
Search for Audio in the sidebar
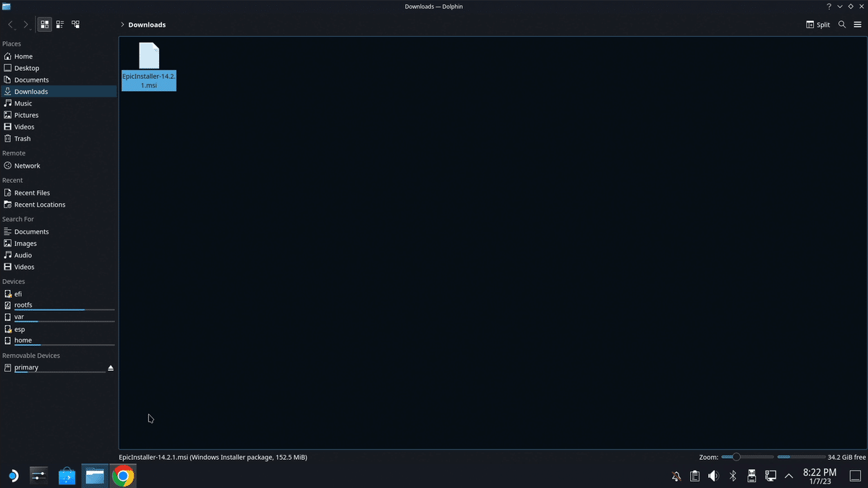[58, 255]
